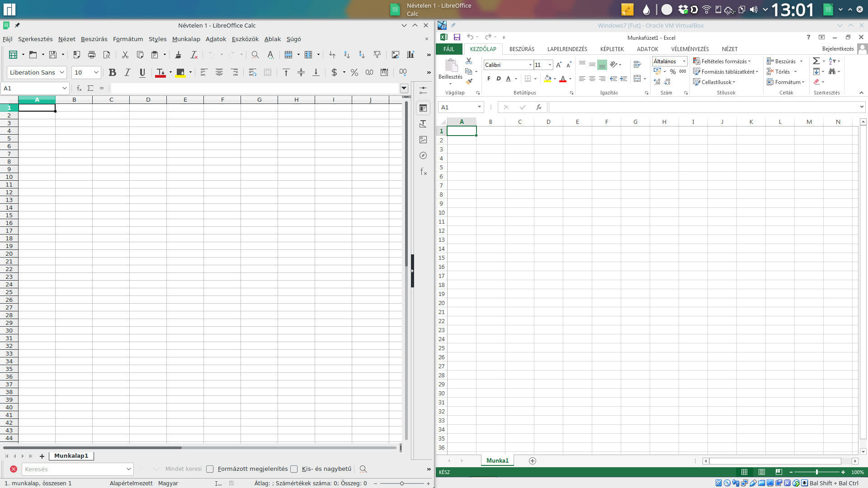This screenshot has width=868, height=488.
Task: Click Excel's Cut scissors icon in Vágólap group
Action: 469,61
